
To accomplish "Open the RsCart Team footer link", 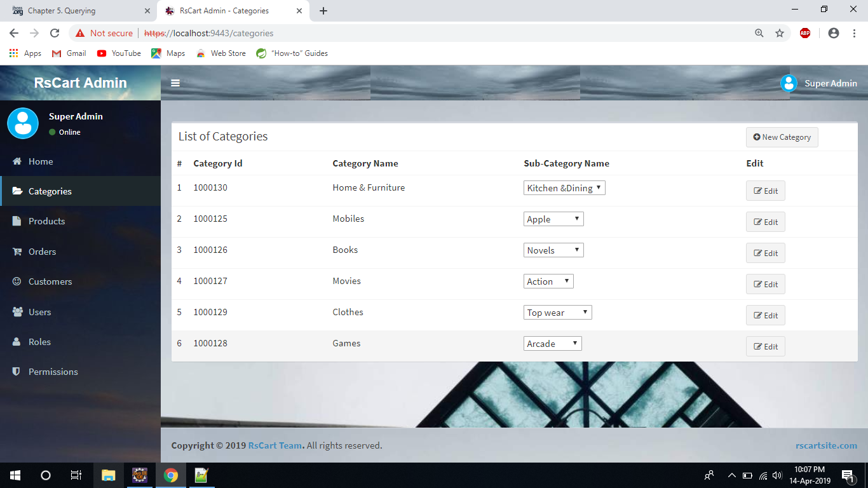I will [x=276, y=445].
